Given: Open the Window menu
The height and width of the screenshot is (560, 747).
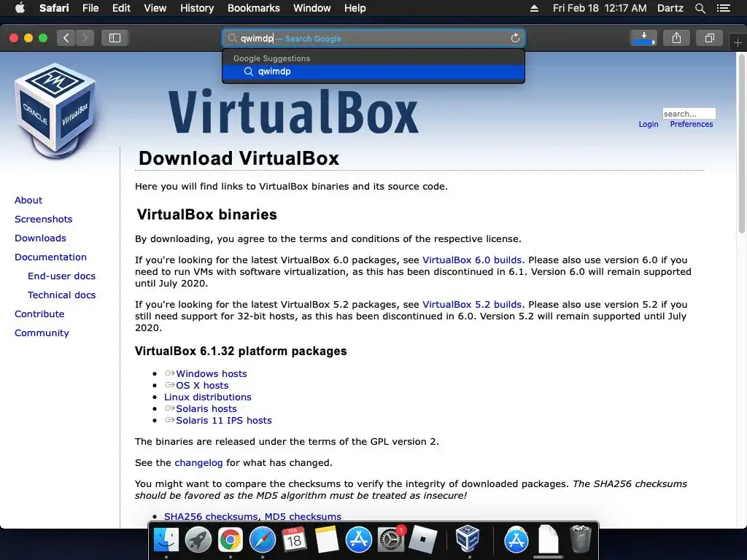Looking at the screenshot, I should (312, 8).
